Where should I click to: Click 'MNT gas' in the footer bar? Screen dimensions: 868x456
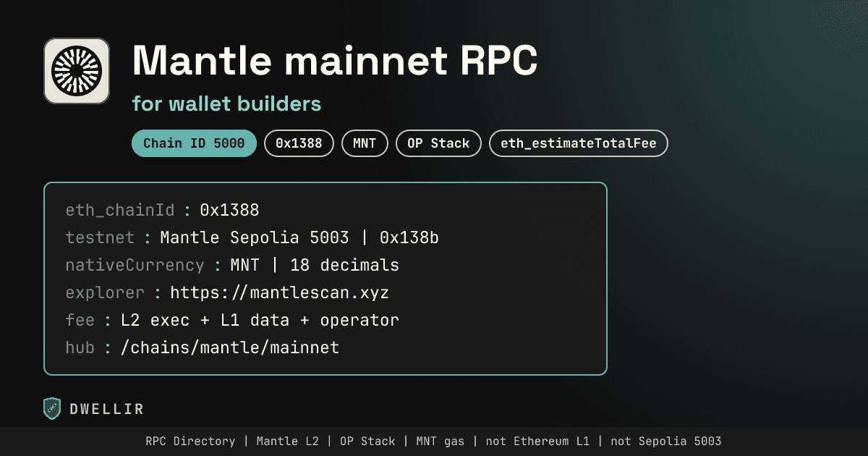coord(441,441)
